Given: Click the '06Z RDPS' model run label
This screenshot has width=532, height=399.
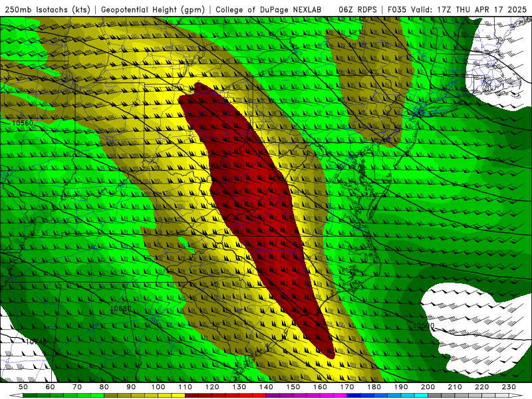Looking at the screenshot, I should pyautogui.click(x=357, y=9).
